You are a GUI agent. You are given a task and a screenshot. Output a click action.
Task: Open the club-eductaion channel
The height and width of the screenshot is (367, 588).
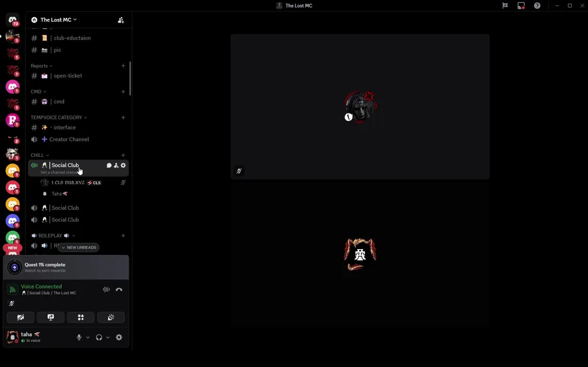(78, 38)
